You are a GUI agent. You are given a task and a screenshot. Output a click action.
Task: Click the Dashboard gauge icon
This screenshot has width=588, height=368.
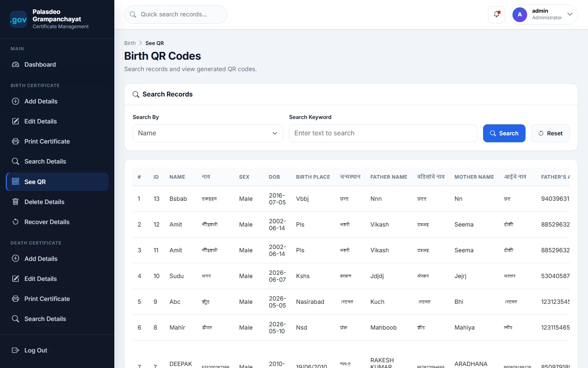coord(16,65)
